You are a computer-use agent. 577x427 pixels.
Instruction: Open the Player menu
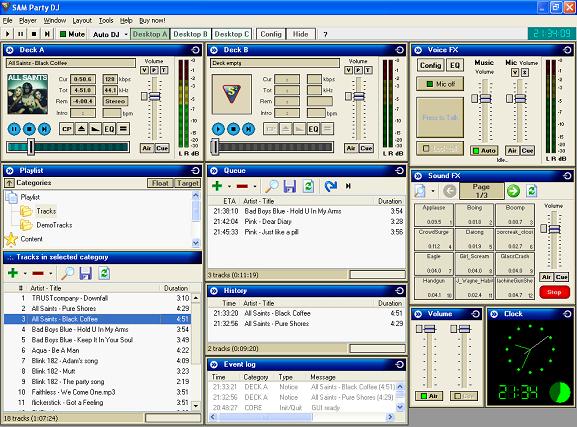click(28, 21)
